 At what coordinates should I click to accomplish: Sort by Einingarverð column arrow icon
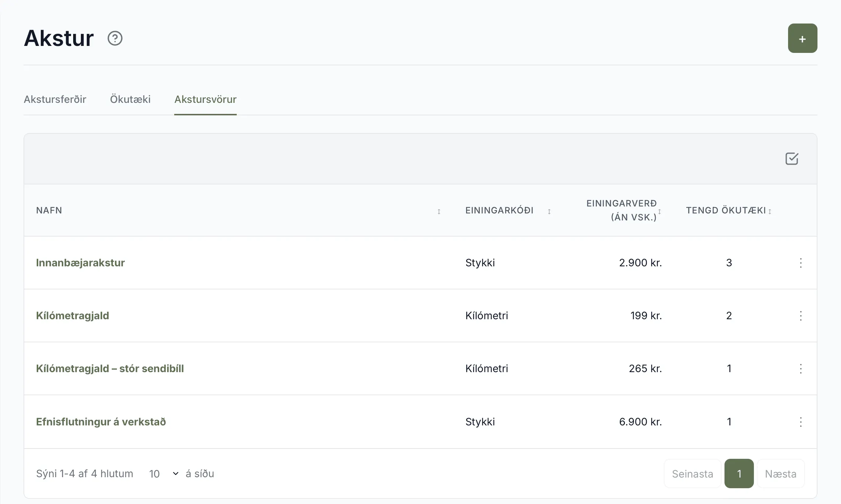660,211
